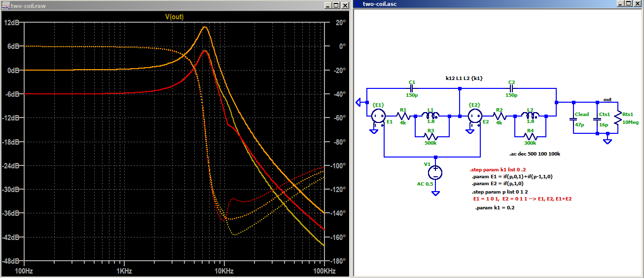The width and height of the screenshot is (644, 278).
Task: Click the -24dB left axis label
Action: point(10,165)
